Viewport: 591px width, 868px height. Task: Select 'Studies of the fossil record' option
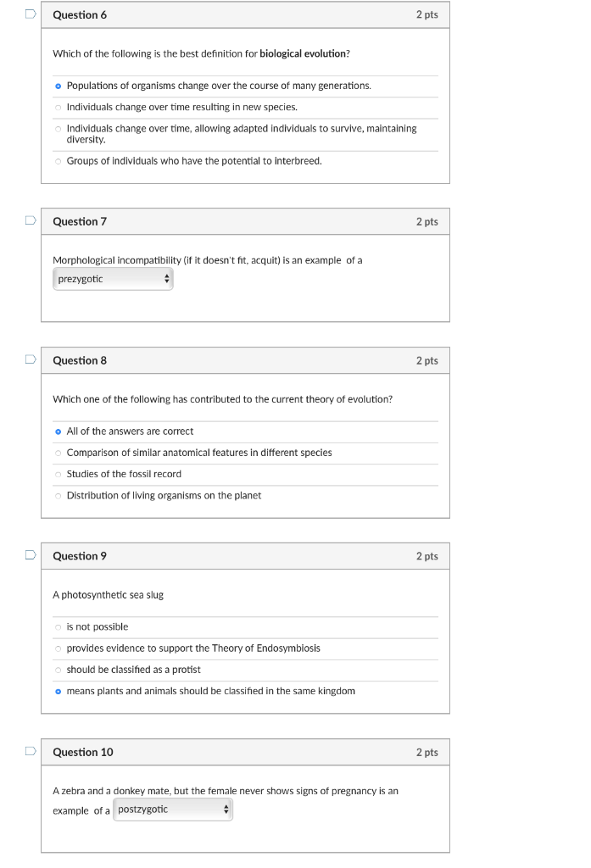tap(59, 475)
